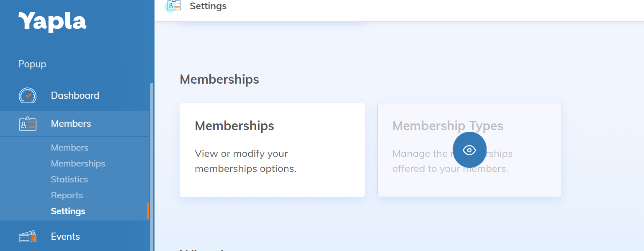Image resolution: width=644 pixels, height=251 pixels.
Task: Click the Settings page title
Action: click(x=208, y=6)
